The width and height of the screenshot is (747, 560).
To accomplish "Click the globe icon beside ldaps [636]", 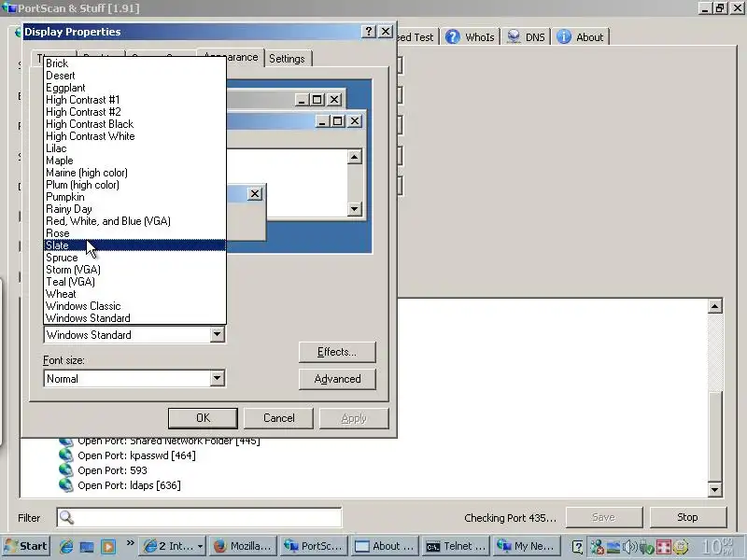I will tap(65, 485).
